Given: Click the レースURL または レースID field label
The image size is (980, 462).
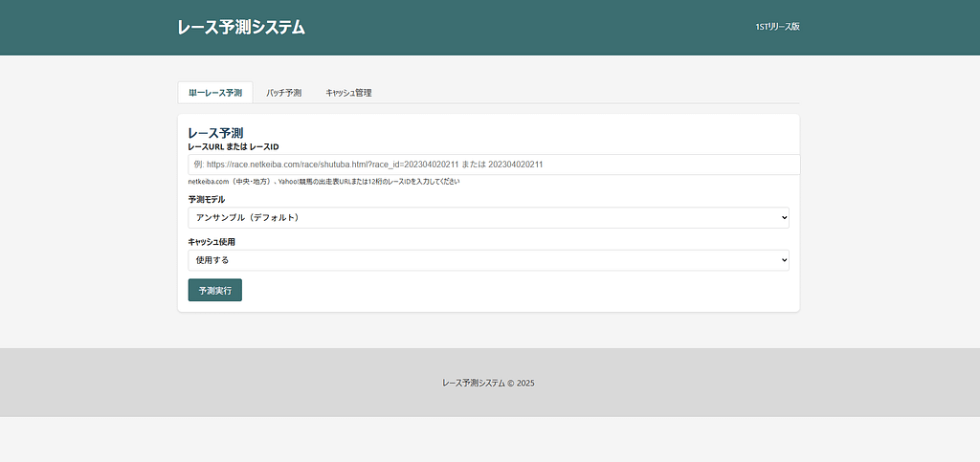Looking at the screenshot, I should [234, 146].
